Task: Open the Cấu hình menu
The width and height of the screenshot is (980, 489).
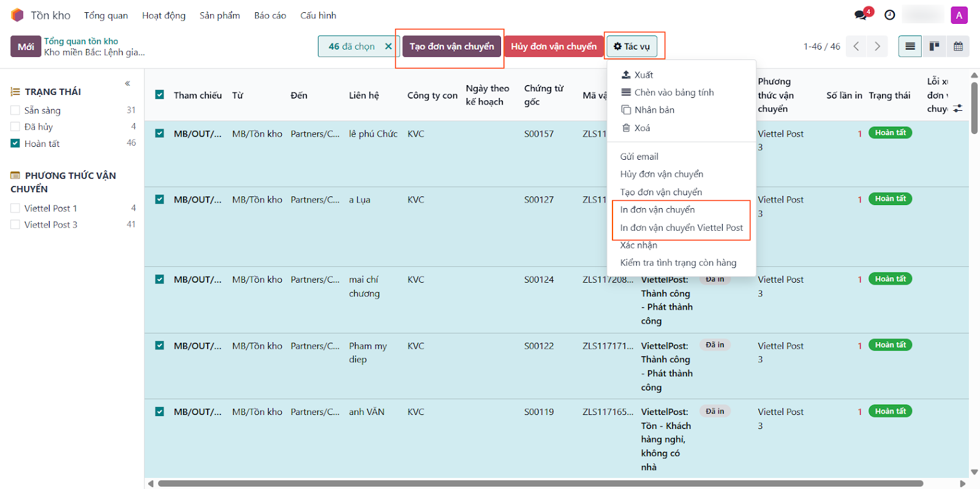Action: click(318, 15)
